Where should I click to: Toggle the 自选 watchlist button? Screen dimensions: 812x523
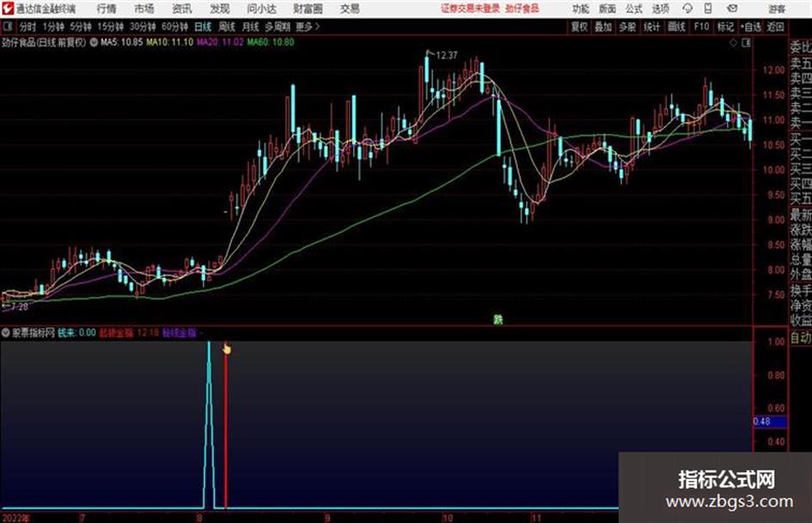pyautogui.click(x=750, y=27)
